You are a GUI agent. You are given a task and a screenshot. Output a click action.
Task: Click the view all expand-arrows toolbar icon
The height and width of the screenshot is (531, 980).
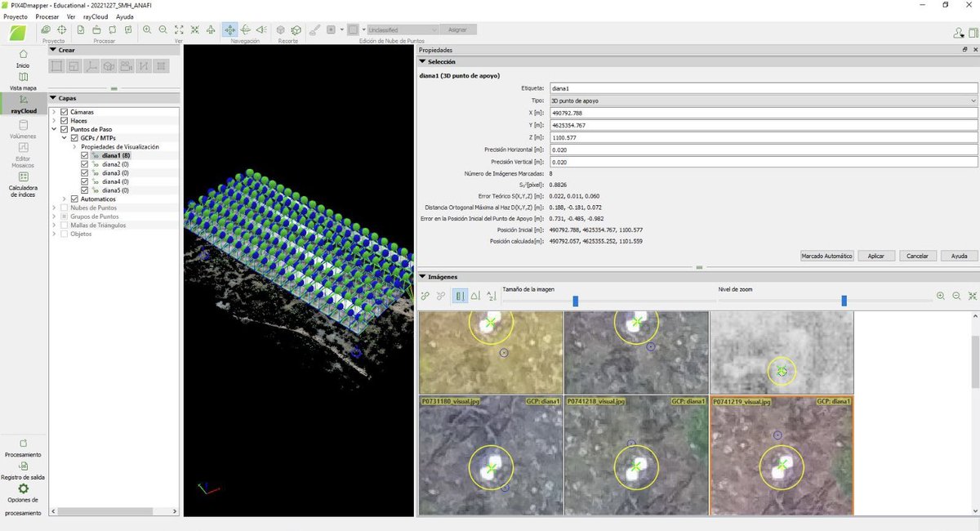pos(179,29)
